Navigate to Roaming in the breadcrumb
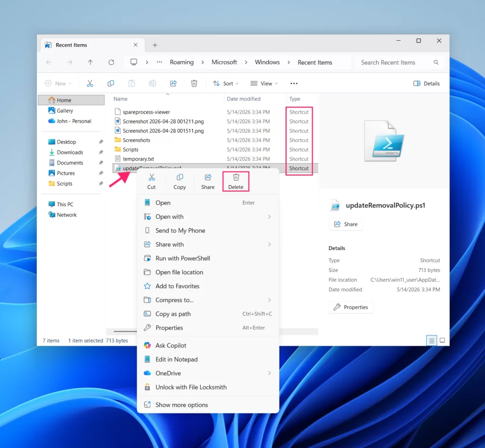Viewport: 485px width, 448px height. [181, 63]
